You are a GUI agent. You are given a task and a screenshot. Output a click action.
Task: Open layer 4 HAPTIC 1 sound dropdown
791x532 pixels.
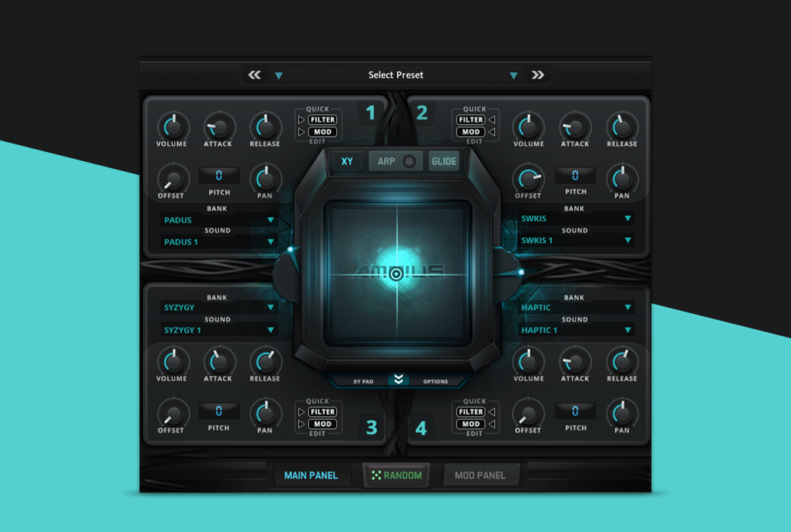pyautogui.click(x=576, y=331)
